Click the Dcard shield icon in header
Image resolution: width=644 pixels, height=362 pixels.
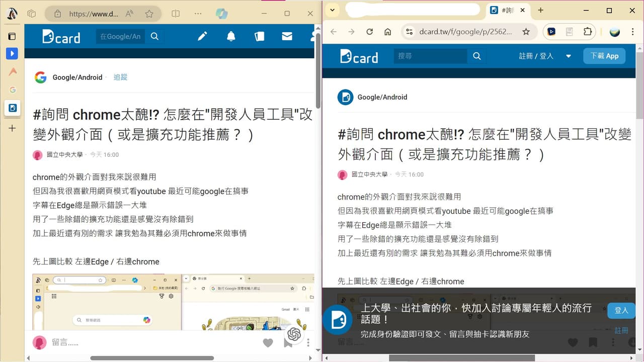[259, 36]
